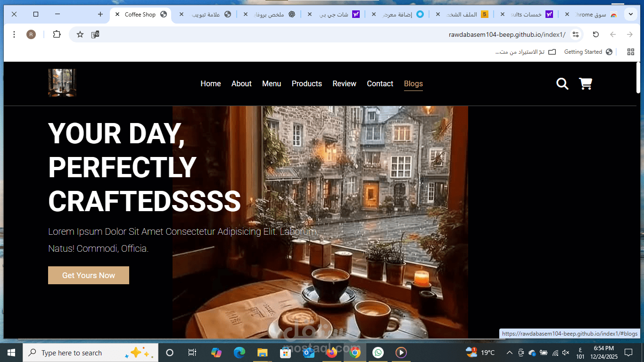
Task: Open the Chrome three-dot menu
Action: point(14,34)
